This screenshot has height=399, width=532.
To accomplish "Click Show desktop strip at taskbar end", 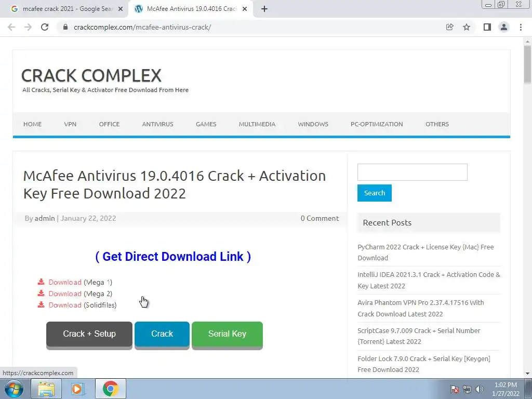I will [x=528, y=389].
